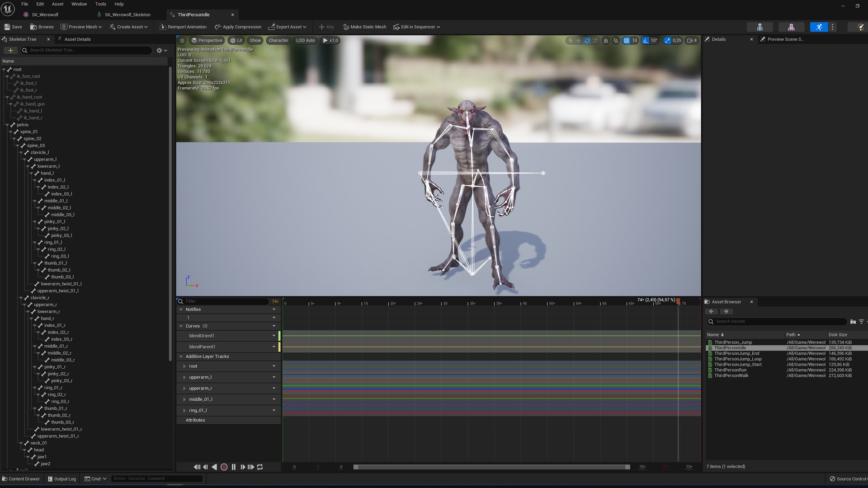Screen dimensions: 868x488
Task: Open the Content Drawer
Action: pyautogui.click(x=21, y=479)
